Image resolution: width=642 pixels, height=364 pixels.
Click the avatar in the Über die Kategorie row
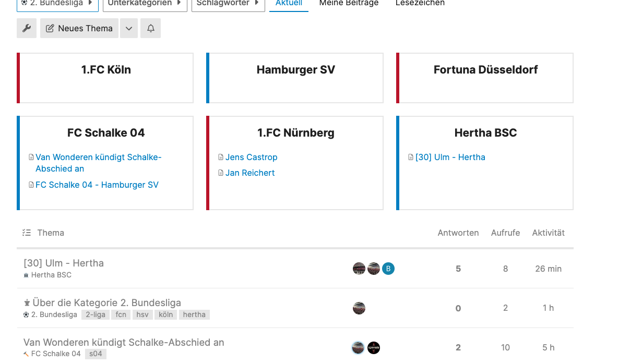[x=359, y=308]
